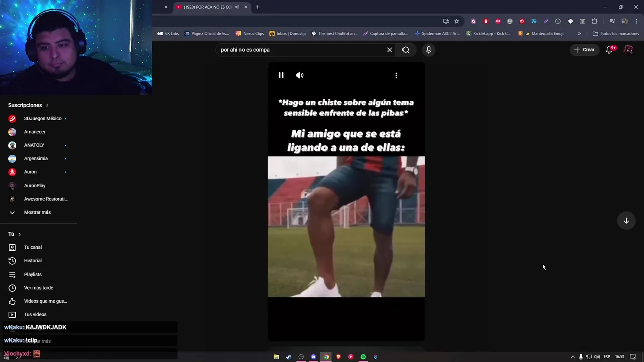
Task: Close the active YouTube tab
Action: pyautogui.click(x=246, y=7)
